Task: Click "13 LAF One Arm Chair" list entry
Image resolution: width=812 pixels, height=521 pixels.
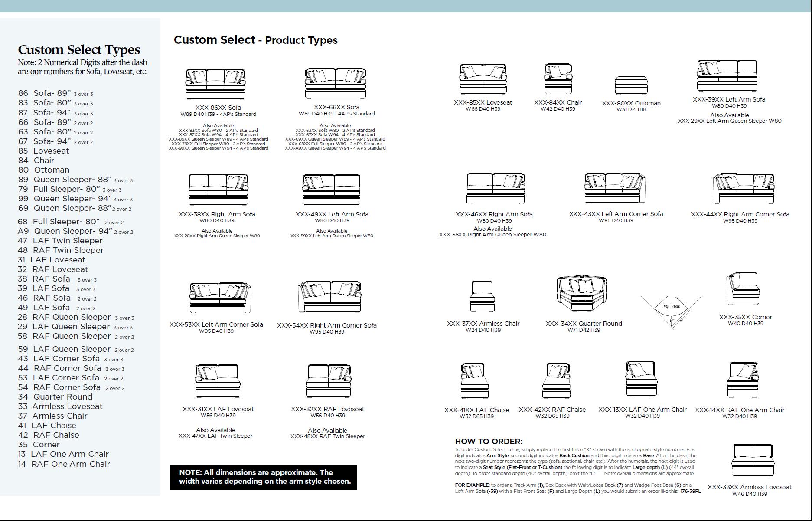Action: point(63,454)
